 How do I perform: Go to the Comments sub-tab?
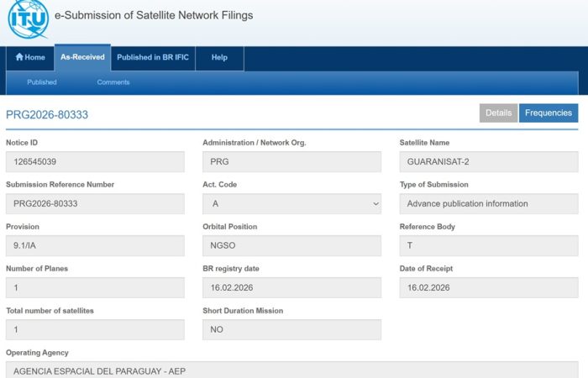pos(113,82)
